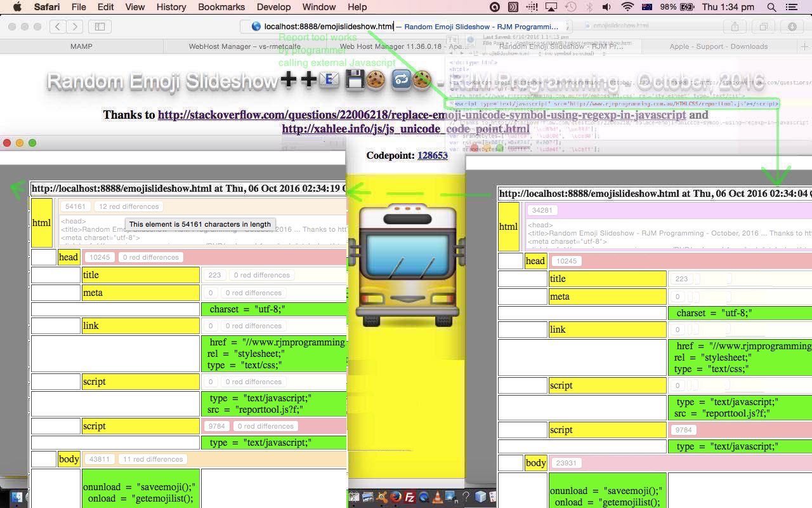Click the yellow head cell in the right report window
The height and width of the screenshot is (508, 812).
[535, 261]
